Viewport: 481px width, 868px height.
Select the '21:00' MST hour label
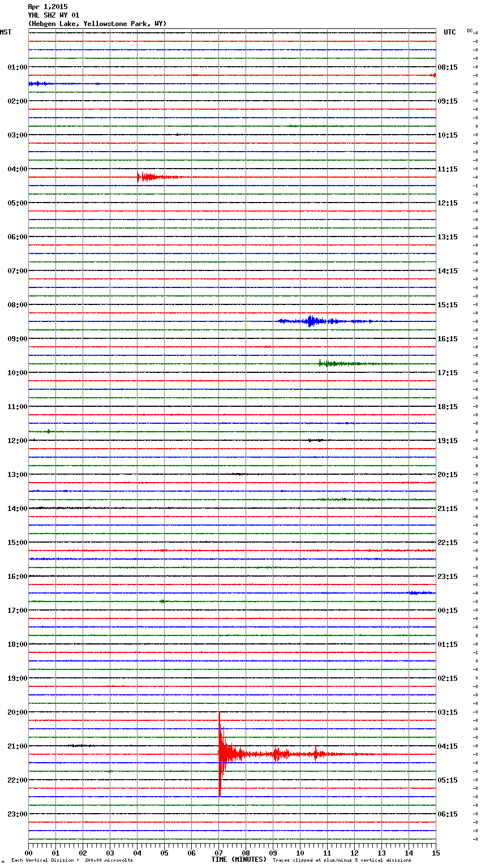pyautogui.click(x=18, y=746)
